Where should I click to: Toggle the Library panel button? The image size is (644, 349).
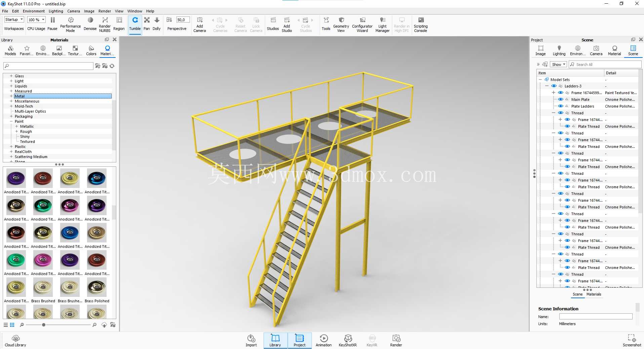click(x=275, y=341)
